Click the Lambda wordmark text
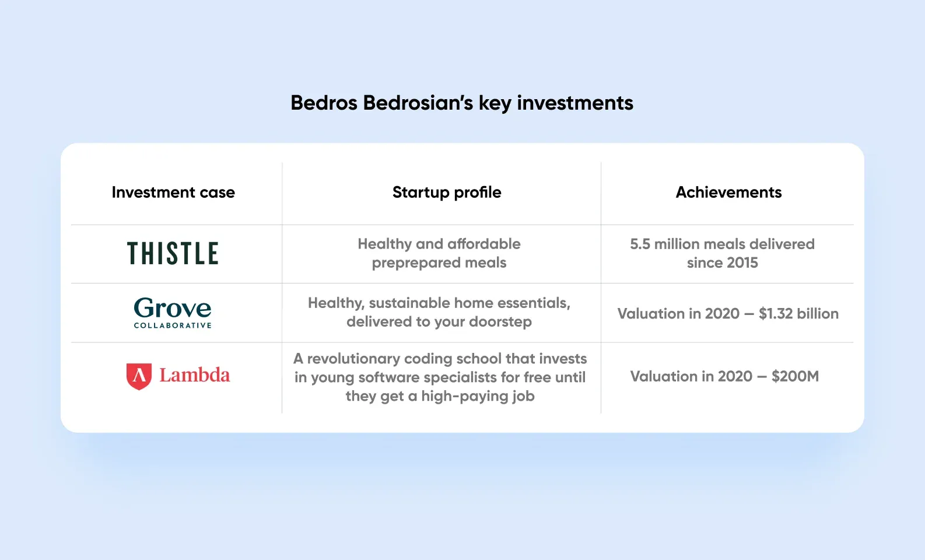 195,375
